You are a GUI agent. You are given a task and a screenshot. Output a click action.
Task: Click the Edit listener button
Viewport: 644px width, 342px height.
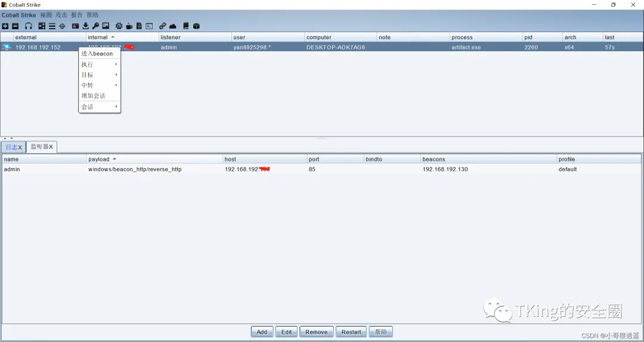[x=287, y=332]
